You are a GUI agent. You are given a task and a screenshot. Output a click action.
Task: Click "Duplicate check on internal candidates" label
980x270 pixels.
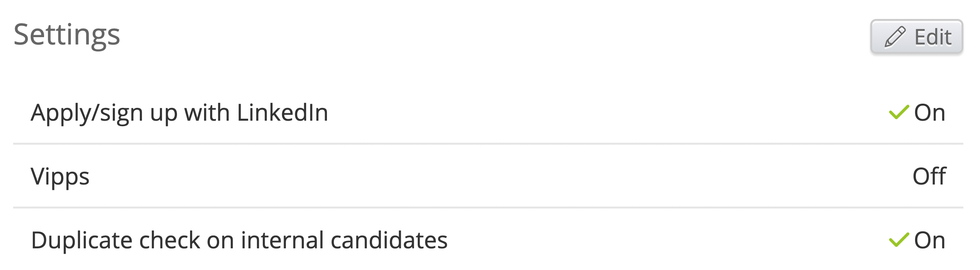(x=239, y=240)
